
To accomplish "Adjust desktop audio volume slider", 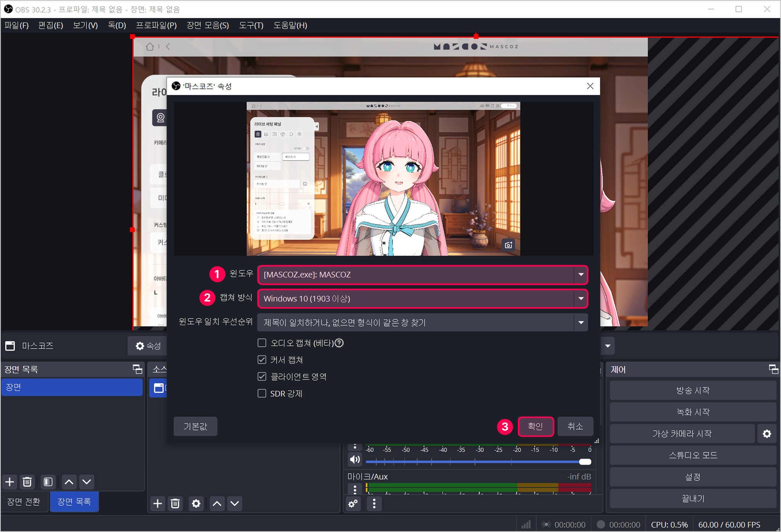I will (x=478, y=462).
